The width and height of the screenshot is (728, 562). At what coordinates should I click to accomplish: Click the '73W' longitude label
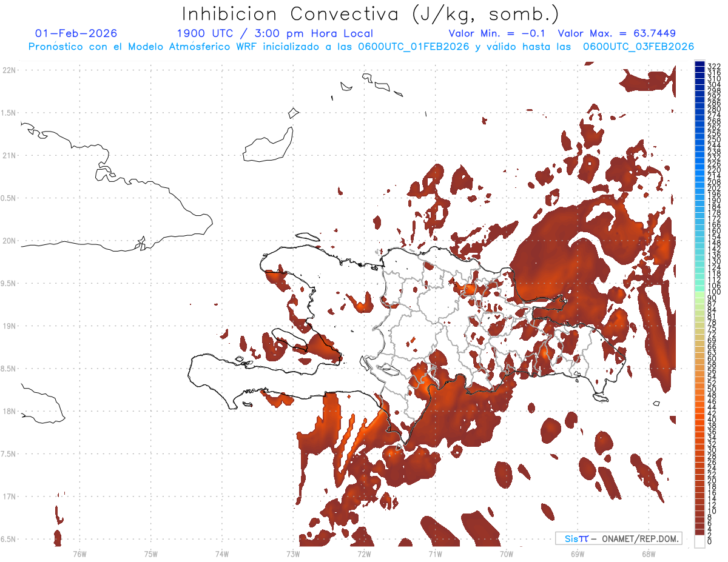[x=293, y=554]
